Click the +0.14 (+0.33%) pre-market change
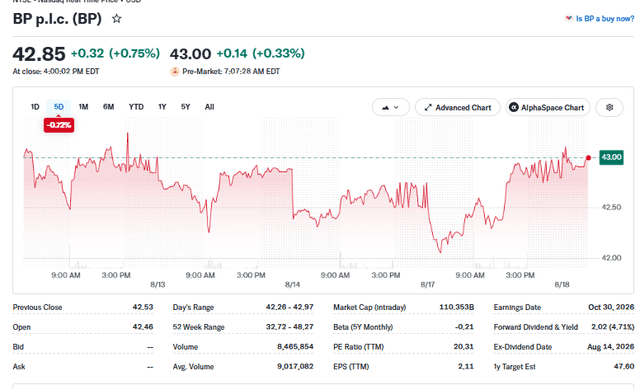This screenshot has width=640, height=389. click(x=260, y=53)
